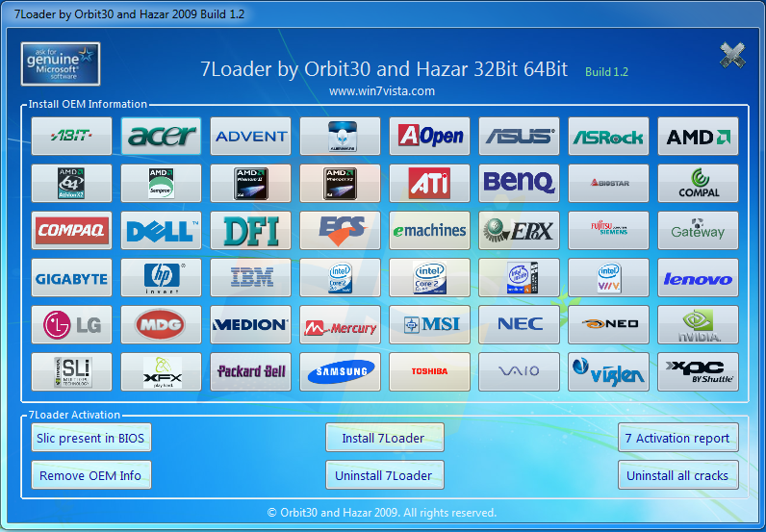This screenshot has height=532, width=766.
Task: Choose the Intel Core 2 Quad logo
Action: click(x=429, y=277)
